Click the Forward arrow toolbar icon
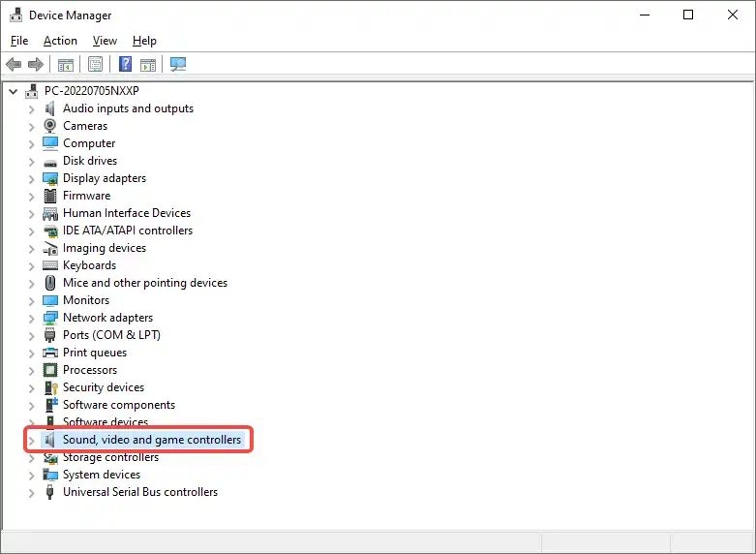This screenshot has height=554, width=756. point(36,65)
